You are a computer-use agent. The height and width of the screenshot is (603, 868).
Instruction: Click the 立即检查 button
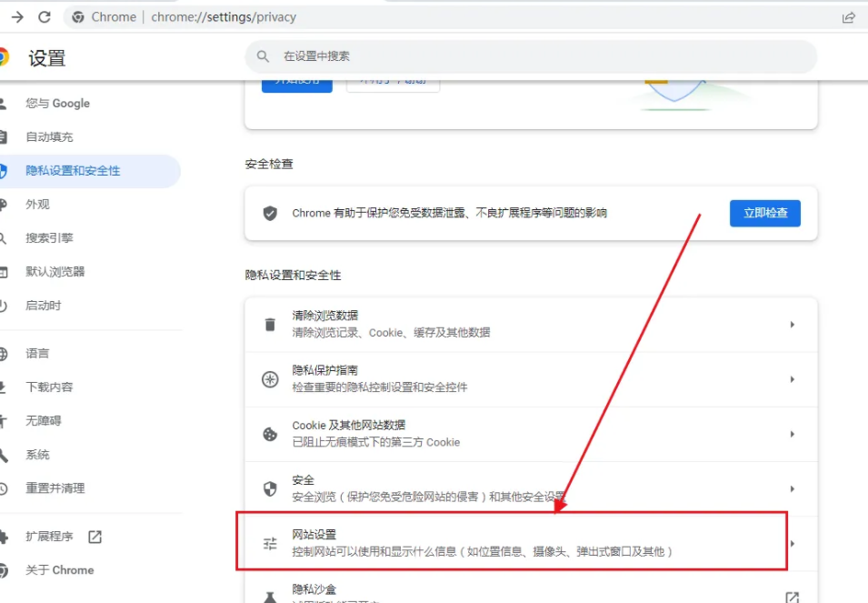[765, 213]
